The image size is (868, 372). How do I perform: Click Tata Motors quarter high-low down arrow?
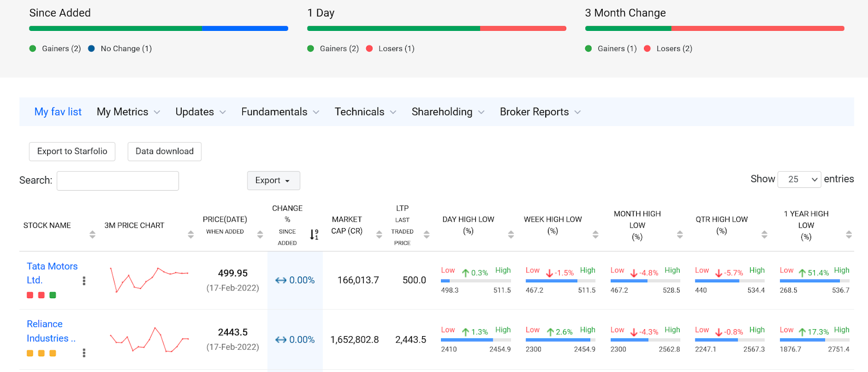click(x=719, y=273)
